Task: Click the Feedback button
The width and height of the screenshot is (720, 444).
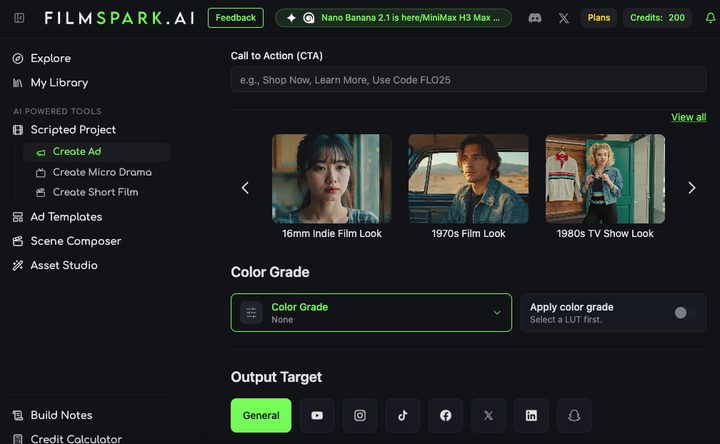Action: (236, 18)
